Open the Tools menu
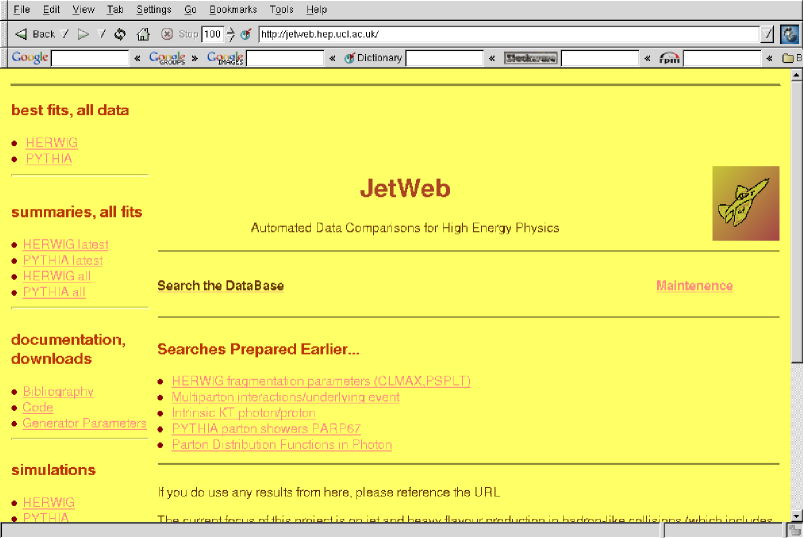 point(282,9)
